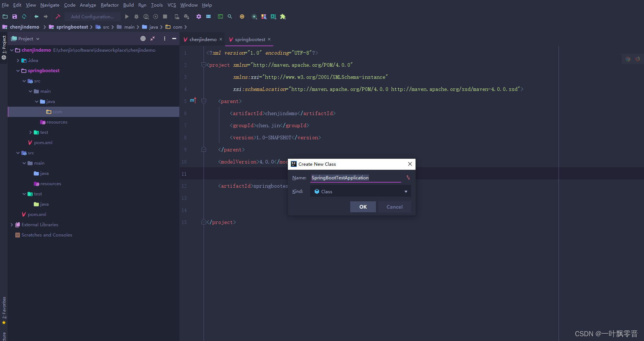Click the Synchronize refresh icon
Image resolution: width=644 pixels, height=341 pixels.
click(24, 16)
